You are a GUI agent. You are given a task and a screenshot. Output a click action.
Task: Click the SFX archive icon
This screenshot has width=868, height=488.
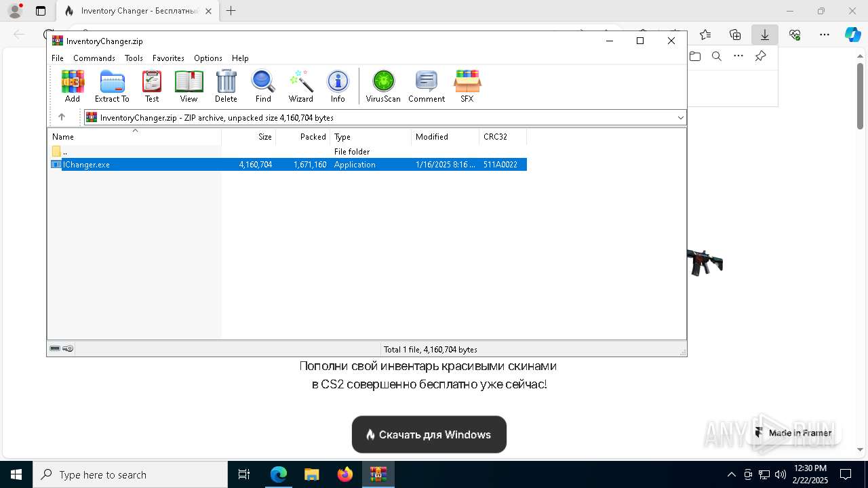(467, 86)
